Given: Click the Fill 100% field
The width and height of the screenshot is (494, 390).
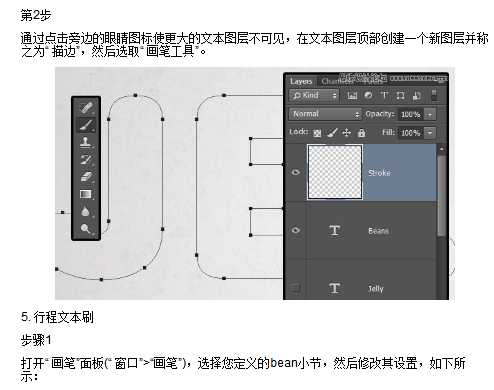Looking at the screenshot, I should coord(410,133).
